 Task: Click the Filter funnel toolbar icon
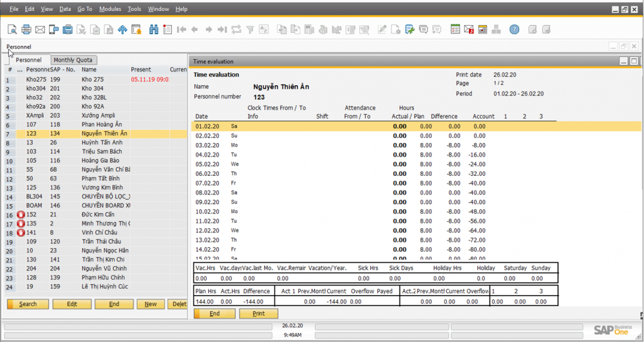click(250, 30)
